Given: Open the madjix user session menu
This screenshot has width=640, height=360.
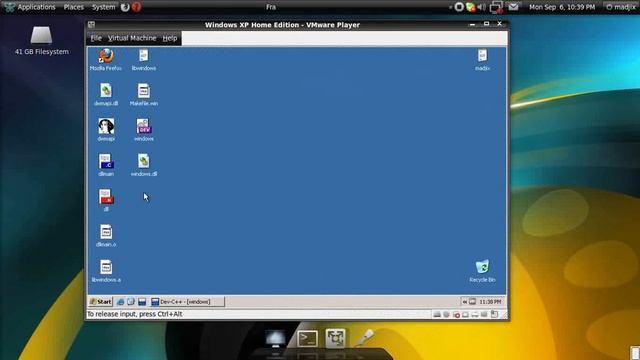Looking at the screenshot, I should (620, 7).
